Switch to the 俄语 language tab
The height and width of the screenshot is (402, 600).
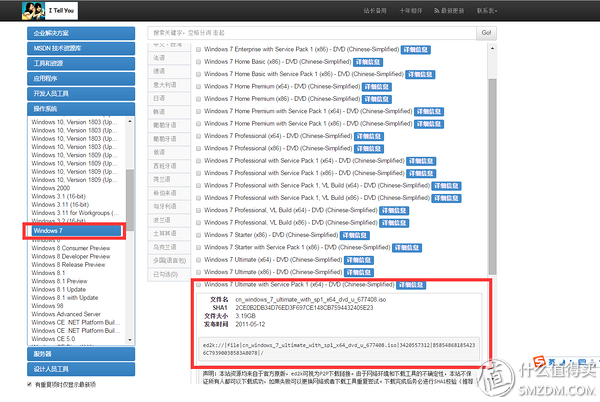[169, 152]
